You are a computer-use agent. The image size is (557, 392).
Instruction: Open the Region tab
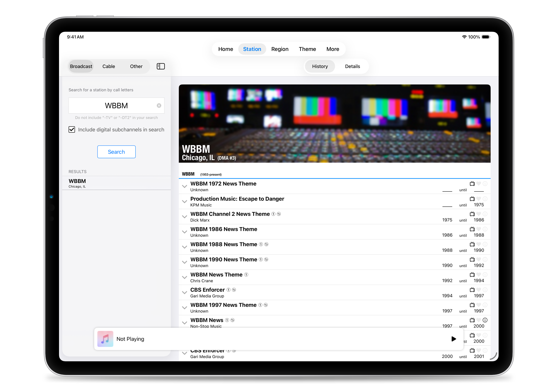(x=280, y=49)
